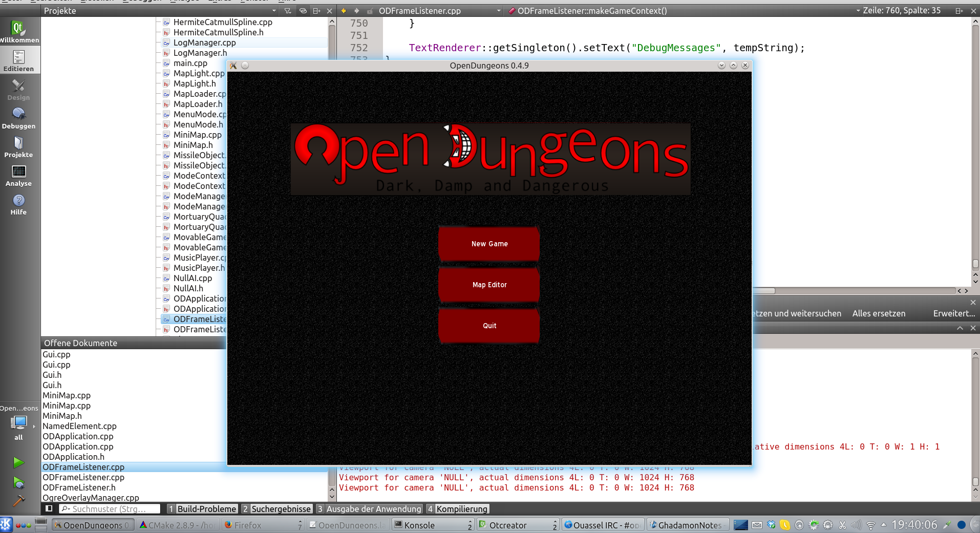Toggle the file writable lock icon
Viewport: 980px width, 533px height.
pos(370,11)
